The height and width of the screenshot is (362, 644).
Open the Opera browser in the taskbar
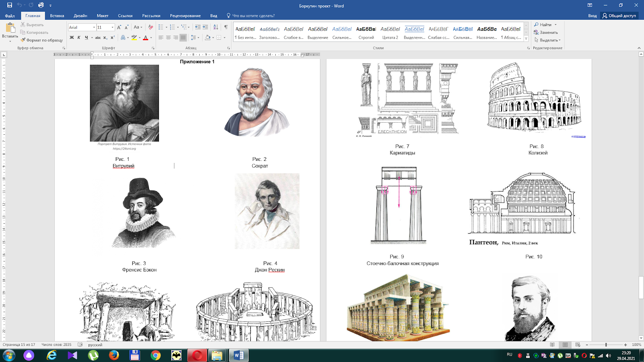click(197, 355)
